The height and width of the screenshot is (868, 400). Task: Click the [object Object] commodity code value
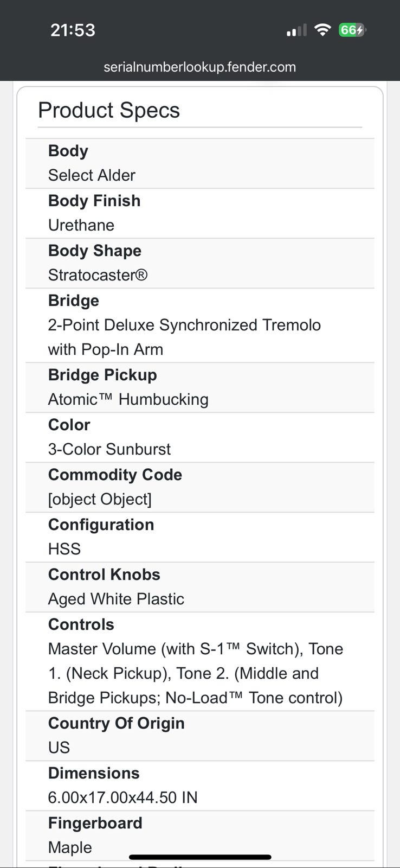pyautogui.click(x=100, y=499)
